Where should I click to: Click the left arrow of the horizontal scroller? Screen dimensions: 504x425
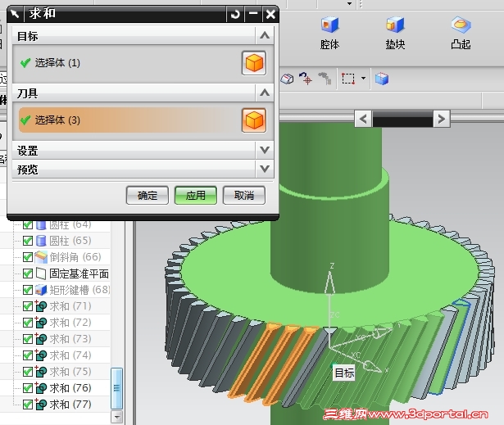click(363, 120)
